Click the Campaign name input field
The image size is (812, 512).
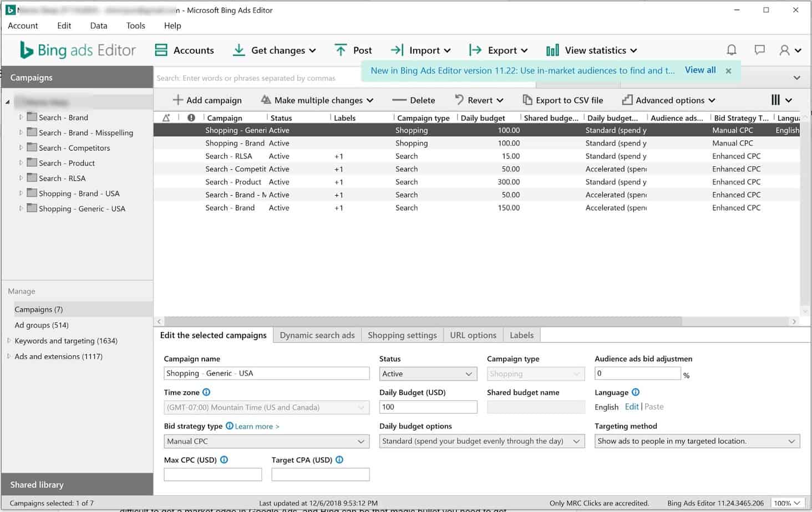(x=267, y=373)
